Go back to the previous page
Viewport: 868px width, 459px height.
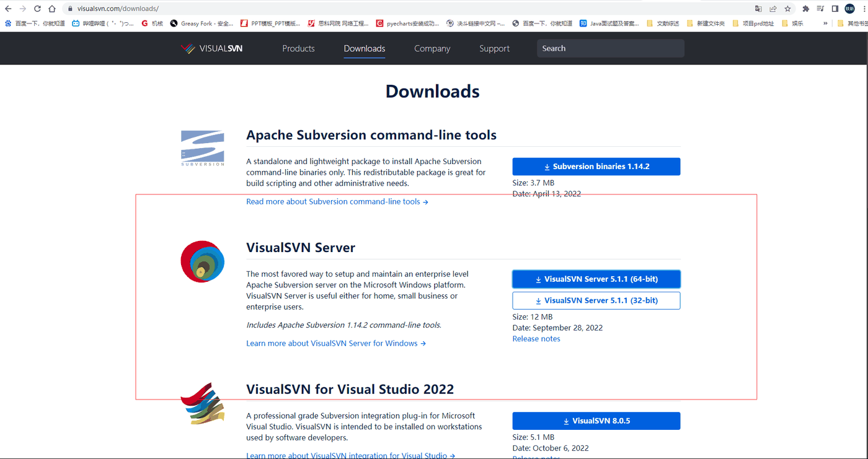pyautogui.click(x=8, y=9)
